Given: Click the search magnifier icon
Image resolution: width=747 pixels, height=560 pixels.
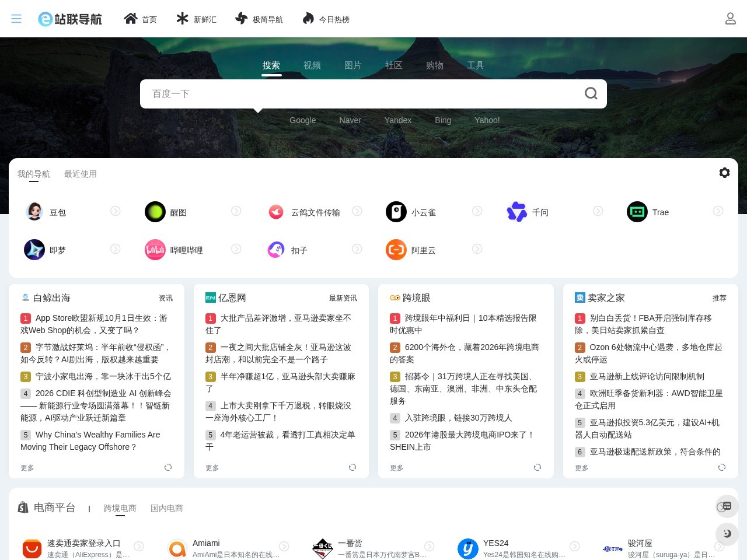Looking at the screenshot, I should click(591, 93).
